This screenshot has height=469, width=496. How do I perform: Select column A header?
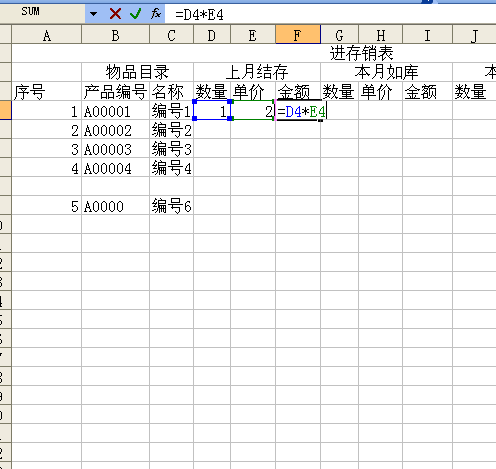coord(47,35)
